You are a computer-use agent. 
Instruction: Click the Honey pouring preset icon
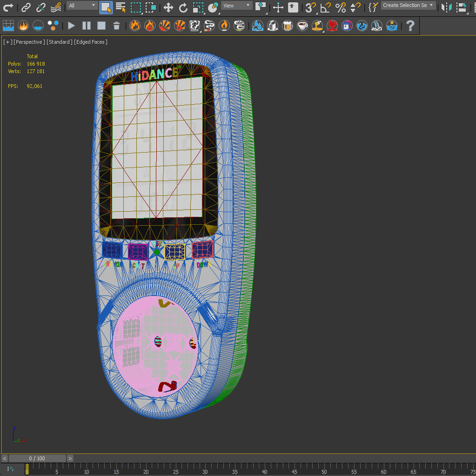[x=317, y=26]
